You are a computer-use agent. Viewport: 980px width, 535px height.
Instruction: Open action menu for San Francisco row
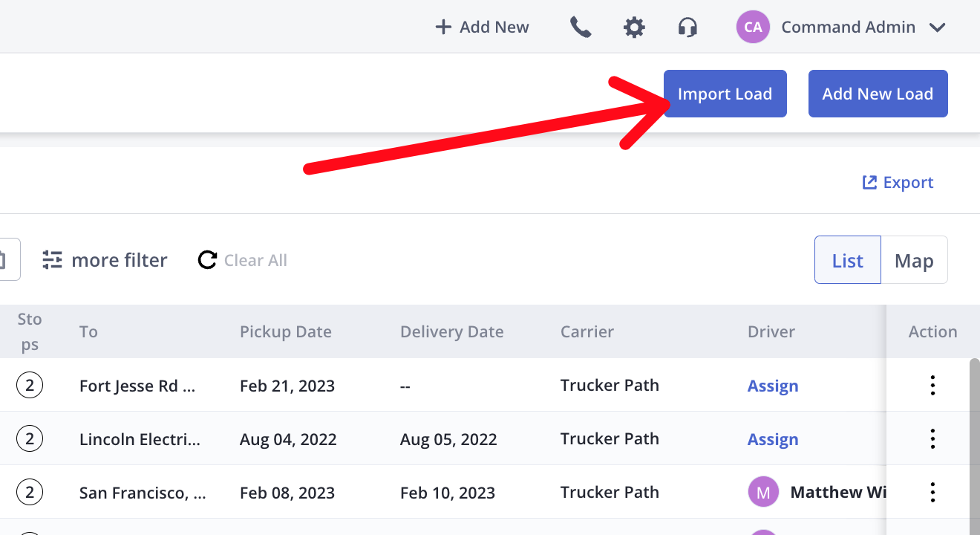[932, 492]
